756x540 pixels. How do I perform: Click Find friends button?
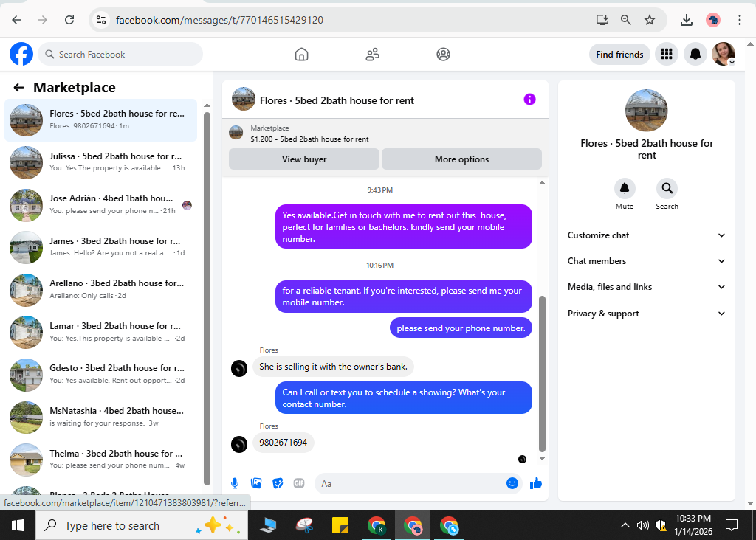click(619, 54)
